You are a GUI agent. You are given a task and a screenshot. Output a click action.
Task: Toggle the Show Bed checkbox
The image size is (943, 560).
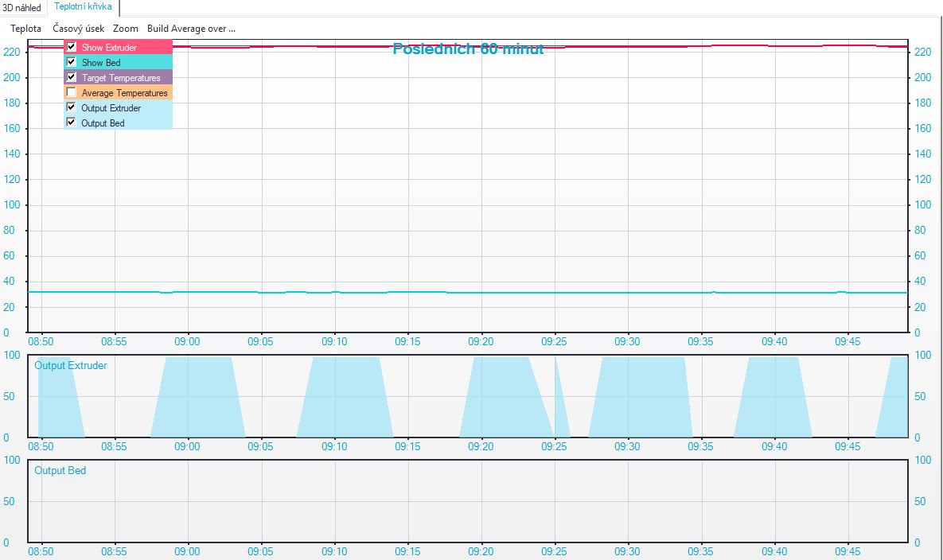coord(72,62)
